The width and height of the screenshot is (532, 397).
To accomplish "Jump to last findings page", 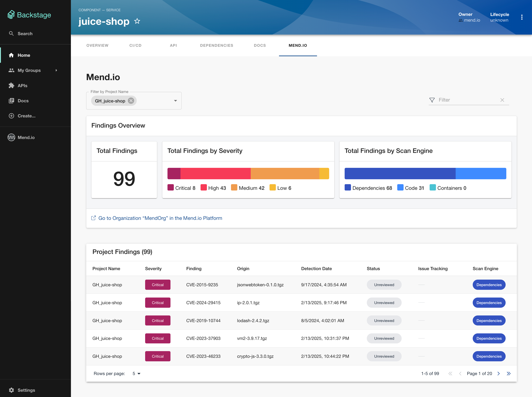I will 508,373.
